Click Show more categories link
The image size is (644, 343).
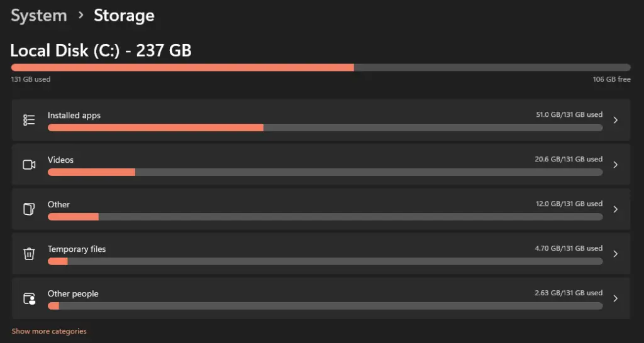point(49,331)
